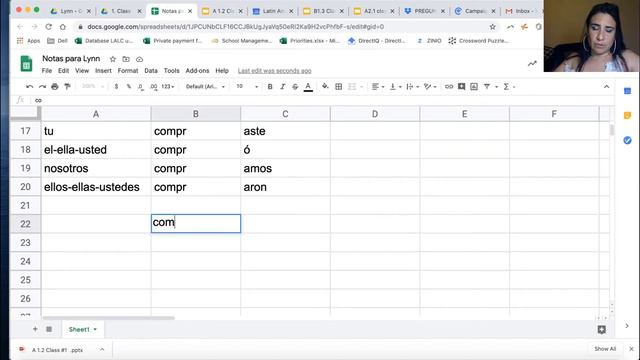
Task: Redo the last action
Action: point(42,87)
